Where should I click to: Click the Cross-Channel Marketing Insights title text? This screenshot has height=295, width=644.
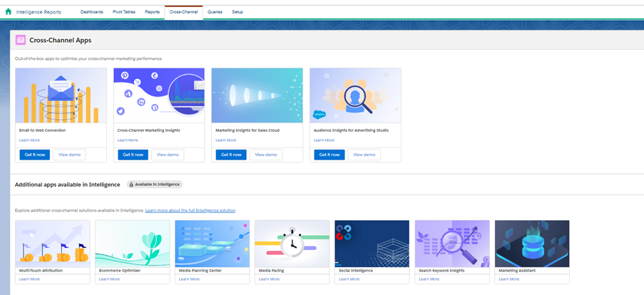[x=148, y=130]
